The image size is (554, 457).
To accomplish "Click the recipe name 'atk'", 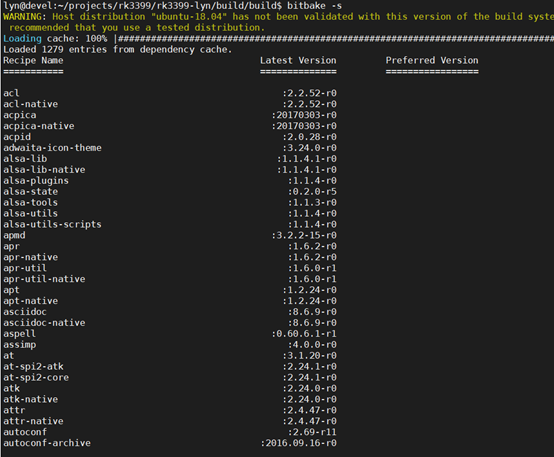I will tap(11, 389).
